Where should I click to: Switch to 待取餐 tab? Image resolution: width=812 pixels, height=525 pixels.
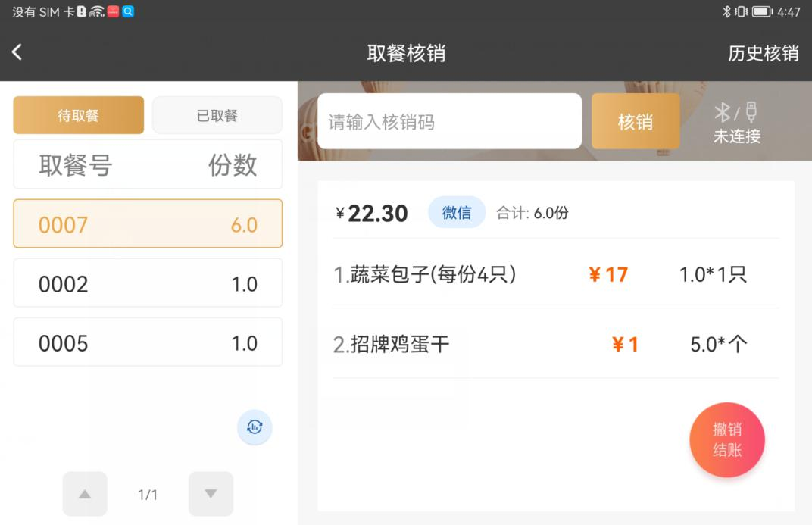click(x=78, y=115)
